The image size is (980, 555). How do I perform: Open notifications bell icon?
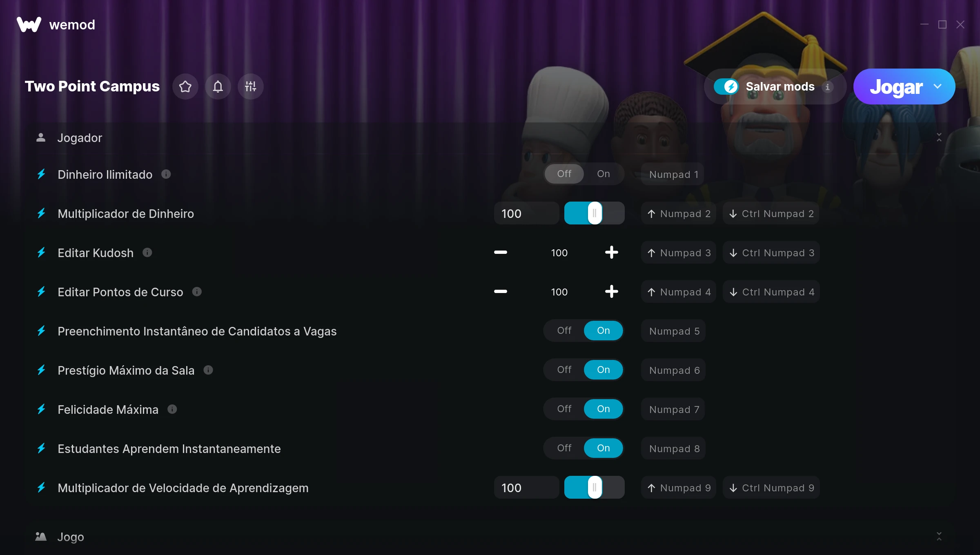click(218, 87)
